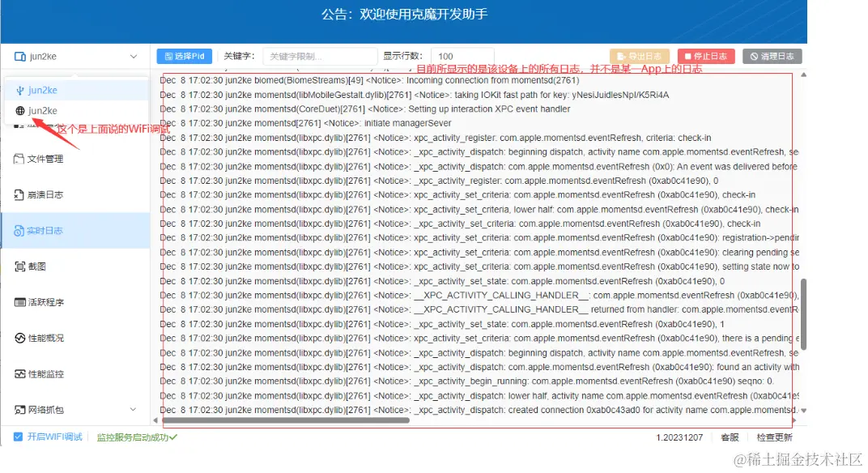Select the '(0x0): An event was delivered' line
Viewport: 868px width, 473px height.
click(x=479, y=167)
